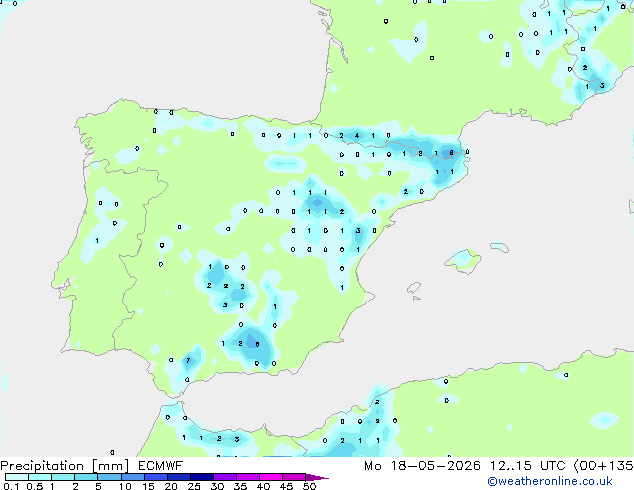This screenshot has width=634, height=490.
Task: Click the 0.1–0.5 mm legend color box
Action: pos(17,477)
